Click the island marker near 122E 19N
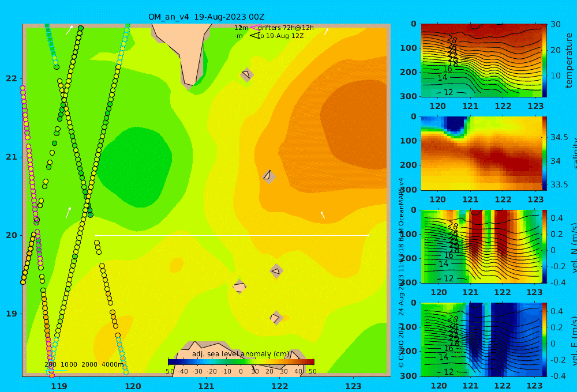This screenshot has height=392, width=577. click(276, 318)
